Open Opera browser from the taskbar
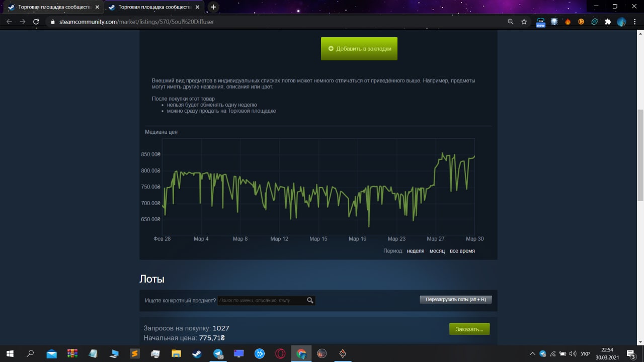Screen dimensions: 644x362 [x=280, y=353]
